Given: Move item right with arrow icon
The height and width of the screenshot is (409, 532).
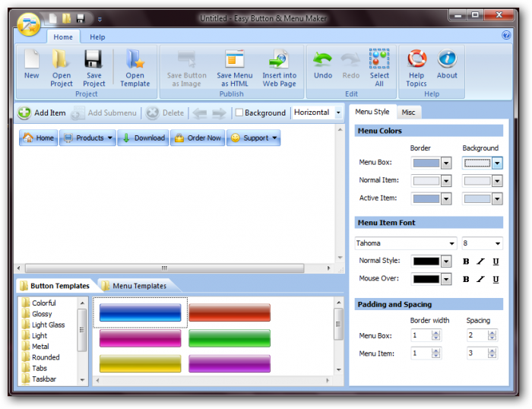Looking at the screenshot, I should [x=219, y=113].
